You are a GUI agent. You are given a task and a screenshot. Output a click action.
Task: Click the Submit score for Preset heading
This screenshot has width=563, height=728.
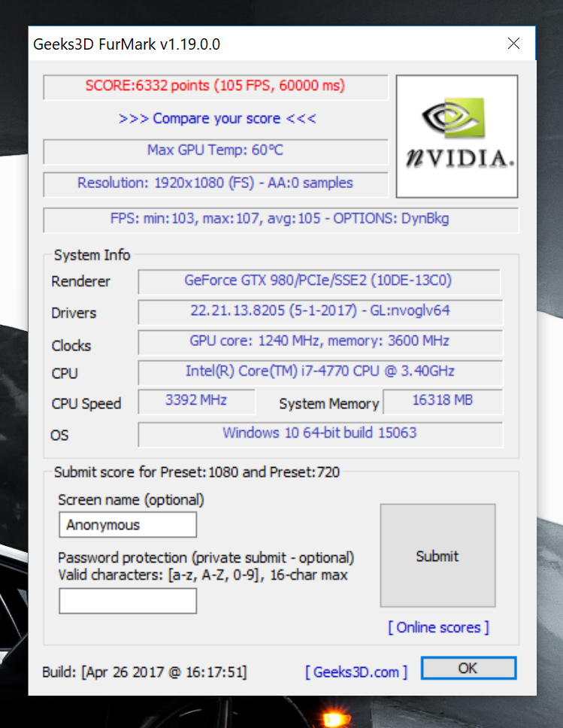197,472
